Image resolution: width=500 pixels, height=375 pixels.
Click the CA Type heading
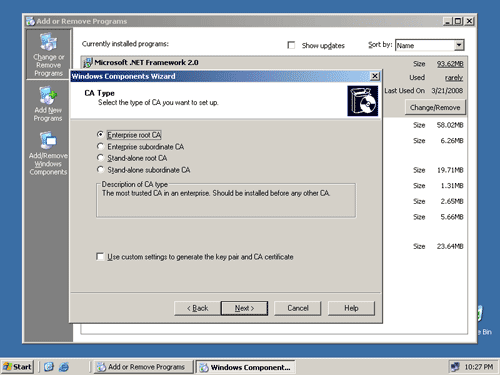(x=99, y=93)
